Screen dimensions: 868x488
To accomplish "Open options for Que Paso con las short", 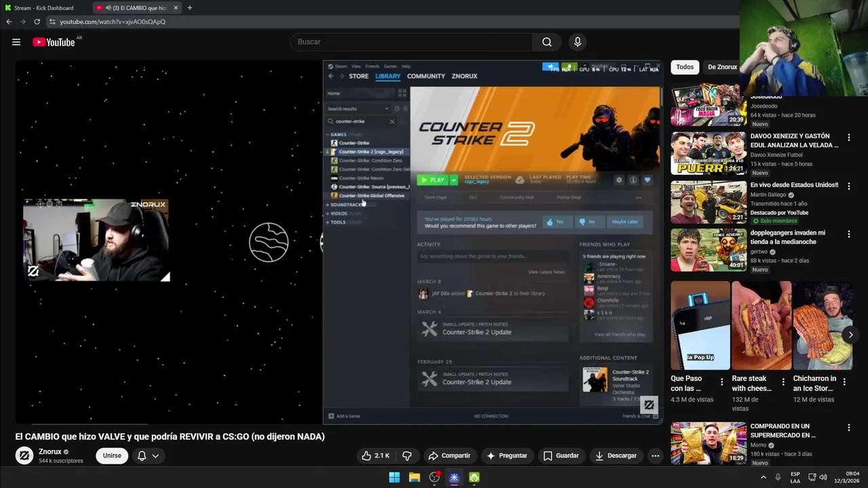I will click(x=722, y=382).
